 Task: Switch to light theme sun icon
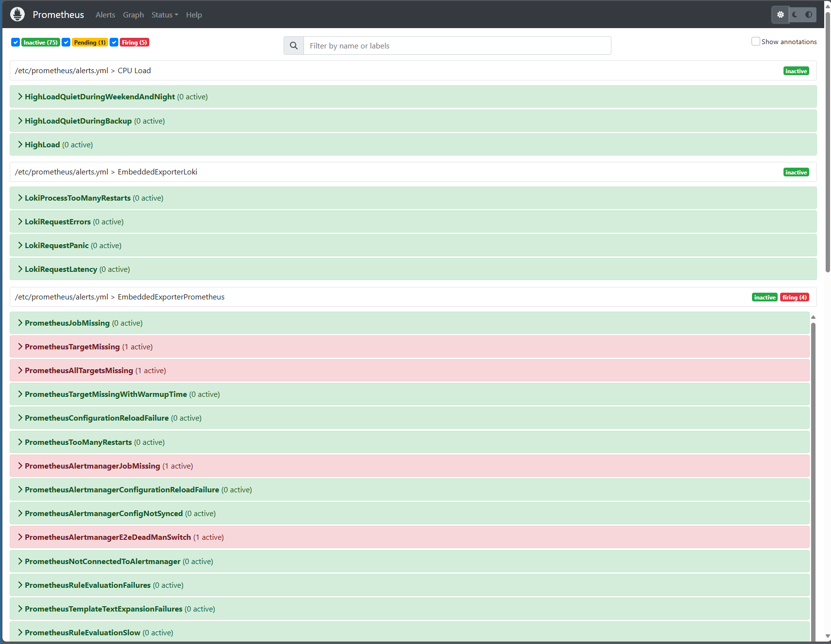(x=780, y=15)
